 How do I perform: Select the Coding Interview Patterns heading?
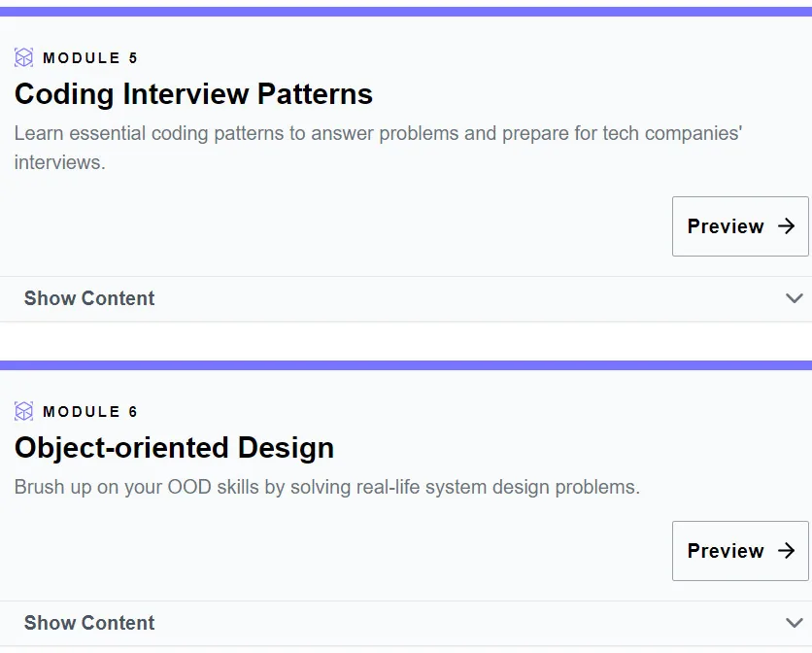pyautogui.click(x=193, y=94)
